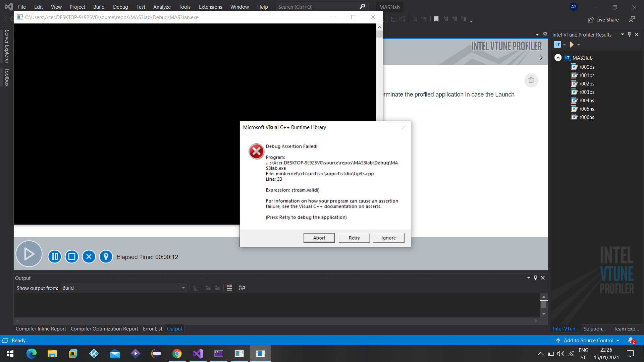Pin the Profiler Results panel
This screenshot has height=362, width=644.
point(630,35)
